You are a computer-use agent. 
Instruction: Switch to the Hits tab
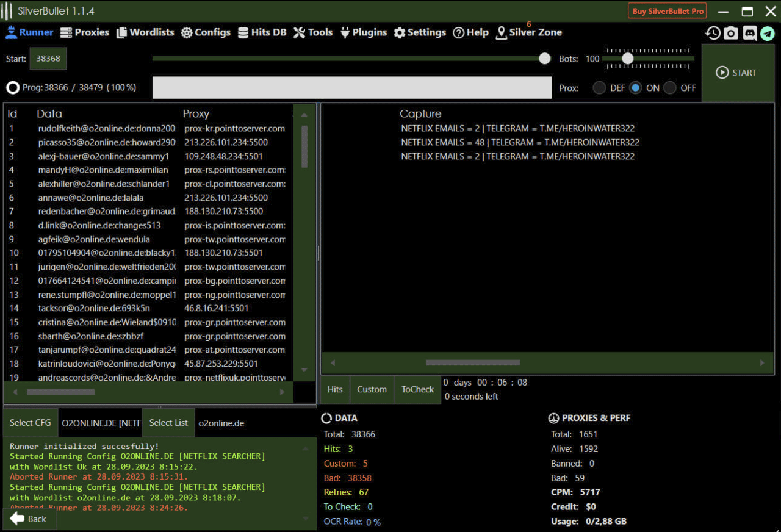pyautogui.click(x=335, y=389)
